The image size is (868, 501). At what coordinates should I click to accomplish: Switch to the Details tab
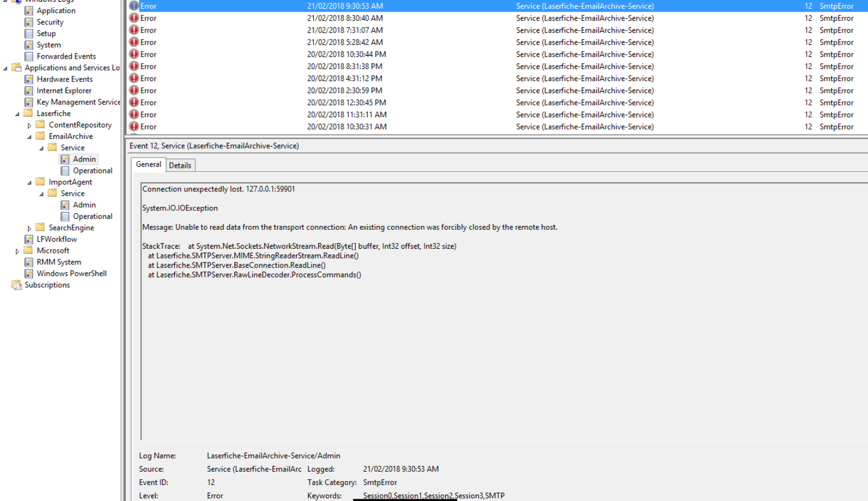click(180, 165)
